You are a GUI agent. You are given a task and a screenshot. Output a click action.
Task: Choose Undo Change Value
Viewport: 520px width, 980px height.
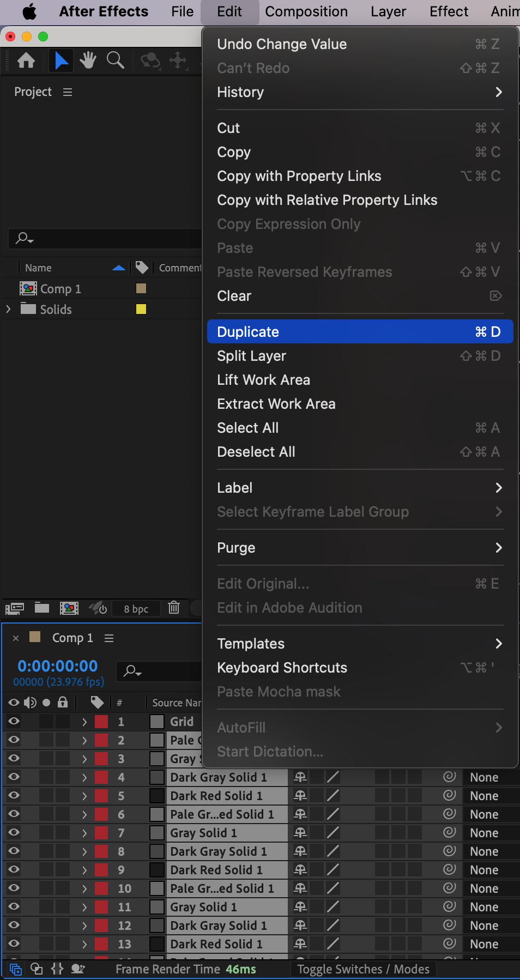click(x=360, y=44)
